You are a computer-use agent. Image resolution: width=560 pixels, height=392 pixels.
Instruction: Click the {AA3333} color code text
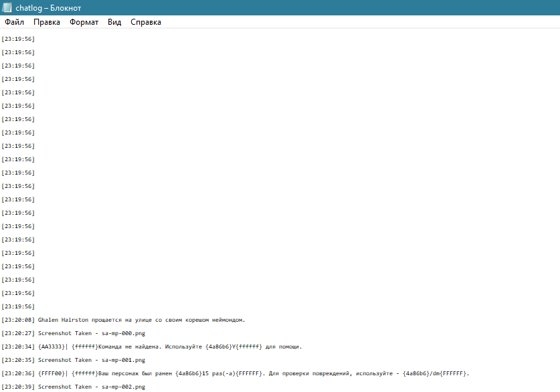[51, 347]
